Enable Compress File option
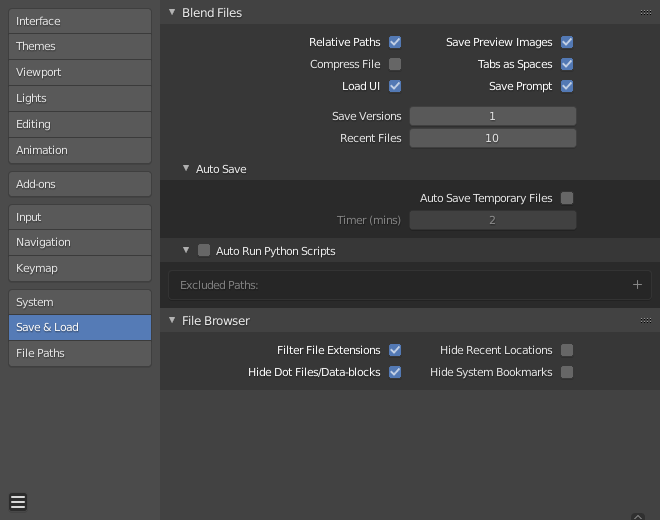The height and width of the screenshot is (520, 660). (x=395, y=64)
